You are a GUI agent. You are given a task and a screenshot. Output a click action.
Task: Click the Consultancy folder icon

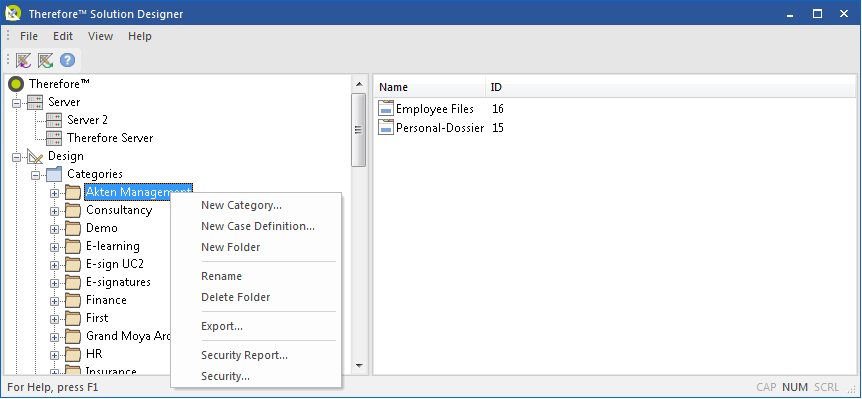(x=73, y=210)
